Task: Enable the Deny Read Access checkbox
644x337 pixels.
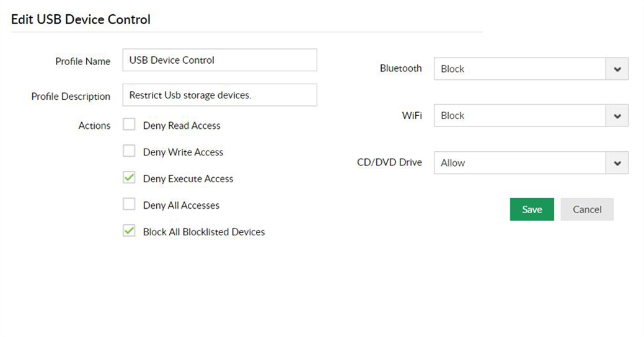Action: (129, 125)
